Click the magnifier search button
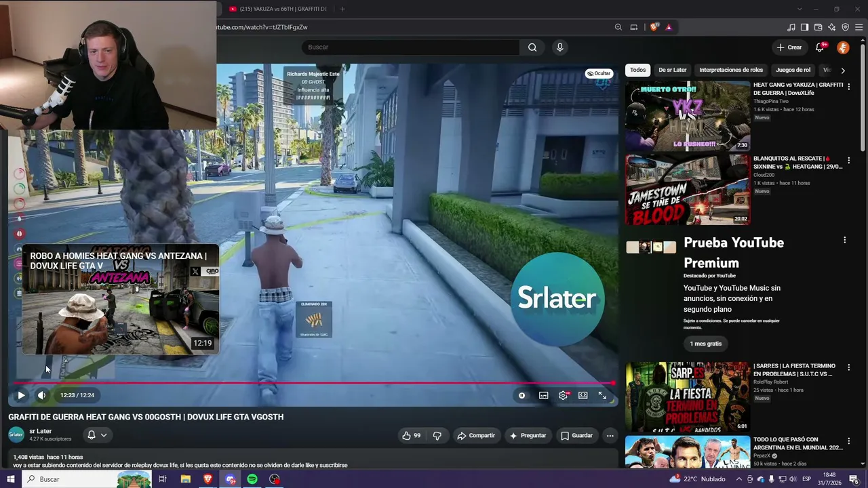The width and height of the screenshot is (868, 488). (x=532, y=47)
